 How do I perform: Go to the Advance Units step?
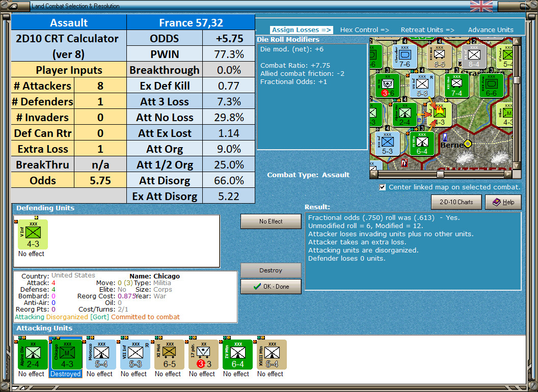pyautogui.click(x=491, y=30)
